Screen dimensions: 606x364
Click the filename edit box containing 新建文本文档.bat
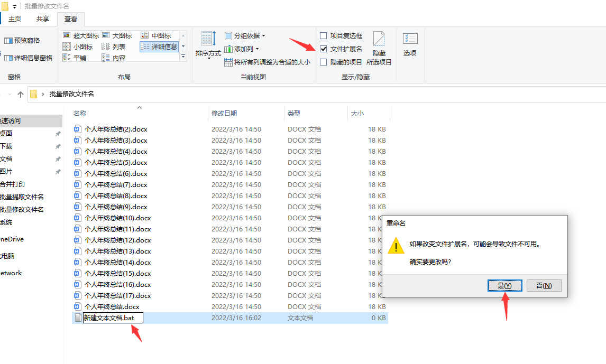click(x=113, y=318)
